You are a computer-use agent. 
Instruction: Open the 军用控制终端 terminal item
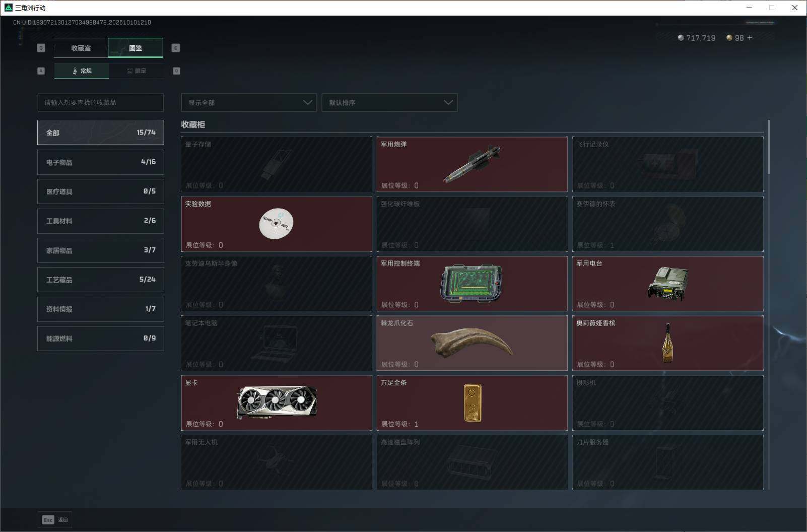[x=472, y=284]
